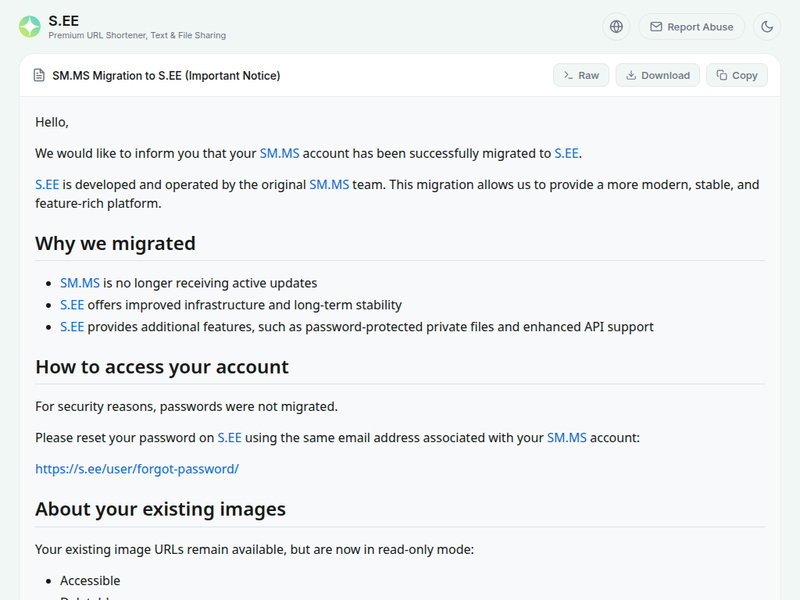
Task: Click 'For security reasons, passwords were not migrated.'
Action: 186,407
